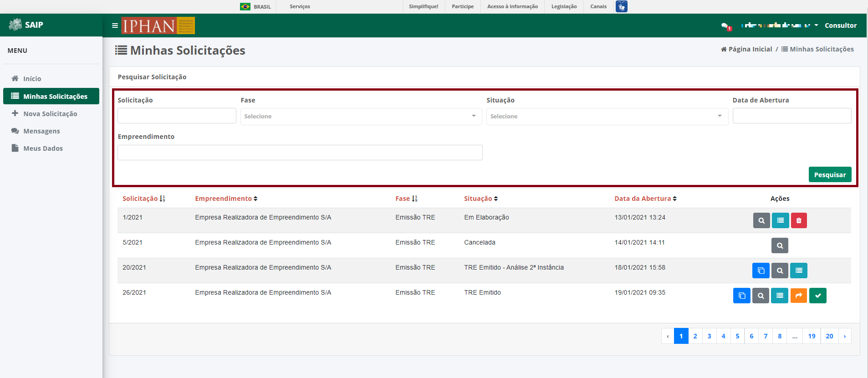The height and width of the screenshot is (378, 868).
Task: Click 'Em Elaboração' status cell
Action: pos(486,217)
